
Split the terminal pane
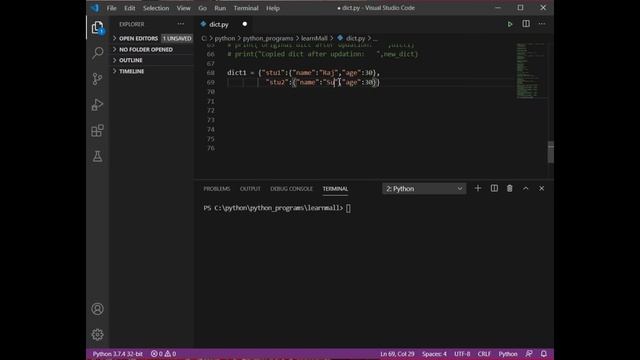(494, 189)
